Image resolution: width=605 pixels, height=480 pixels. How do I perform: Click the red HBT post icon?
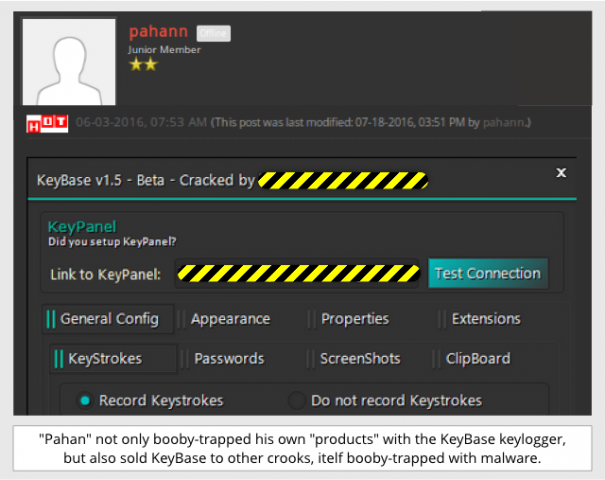coord(47,122)
